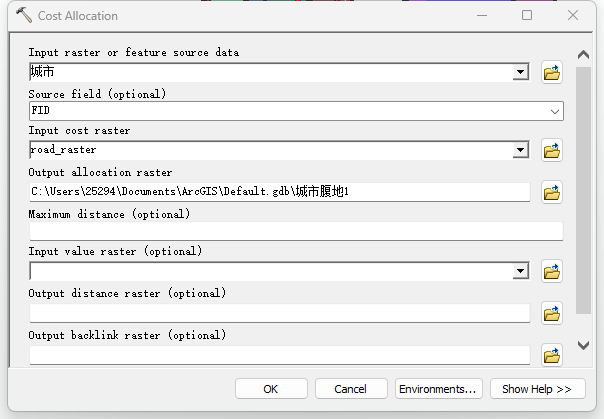This screenshot has height=419, width=604.
Task: Cancel the Cost Allocation dialog
Action: (x=351, y=389)
